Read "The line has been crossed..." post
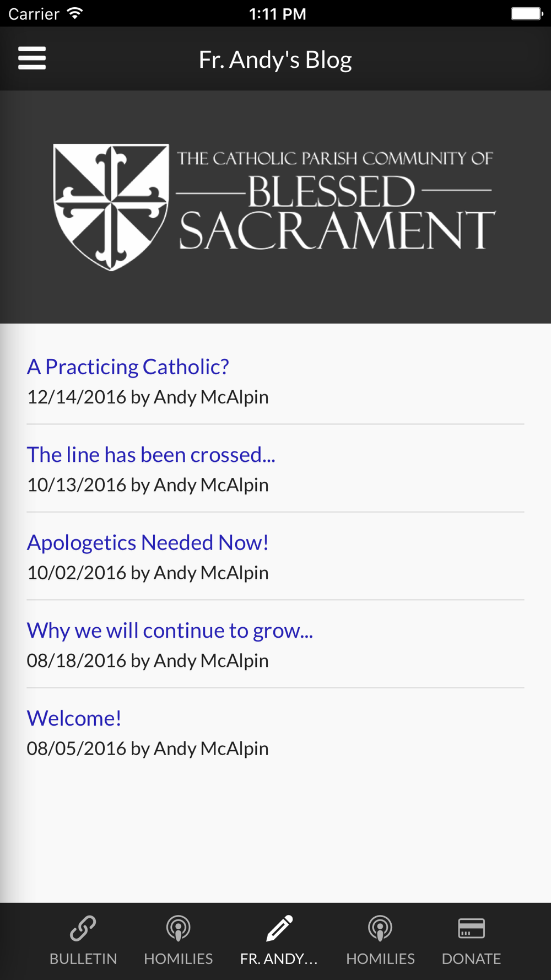The height and width of the screenshot is (980, 551). point(151,455)
